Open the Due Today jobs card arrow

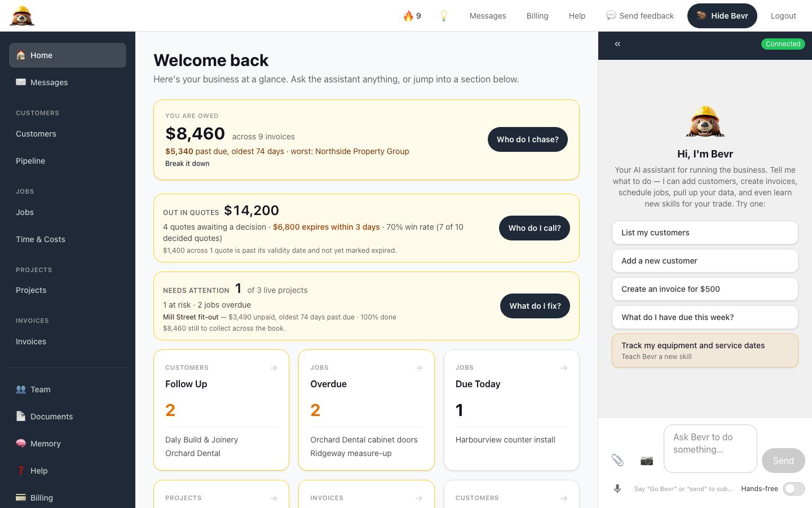[x=564, y=368]
